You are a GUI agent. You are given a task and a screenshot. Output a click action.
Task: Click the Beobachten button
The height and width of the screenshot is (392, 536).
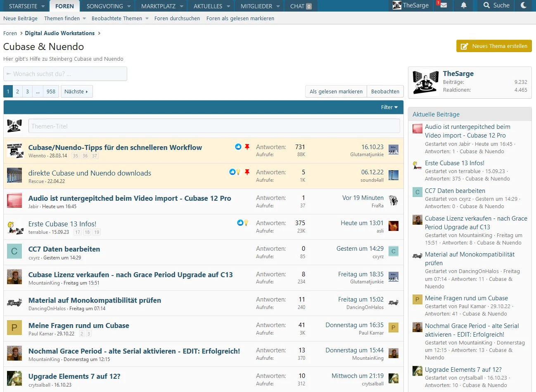(385, 92)
